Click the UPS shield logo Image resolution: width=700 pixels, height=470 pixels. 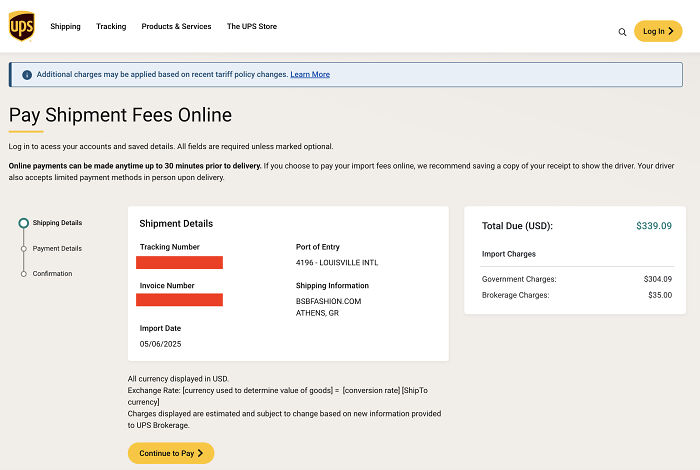(21, 27)
